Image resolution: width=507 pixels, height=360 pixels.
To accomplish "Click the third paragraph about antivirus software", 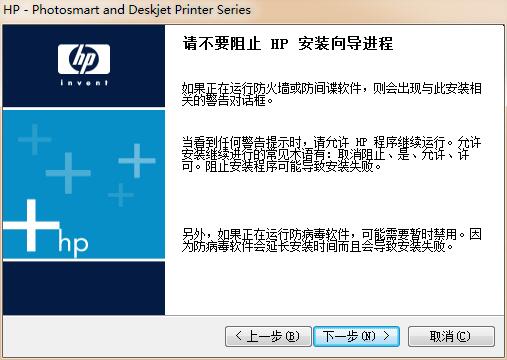I will tap(331, 240).
